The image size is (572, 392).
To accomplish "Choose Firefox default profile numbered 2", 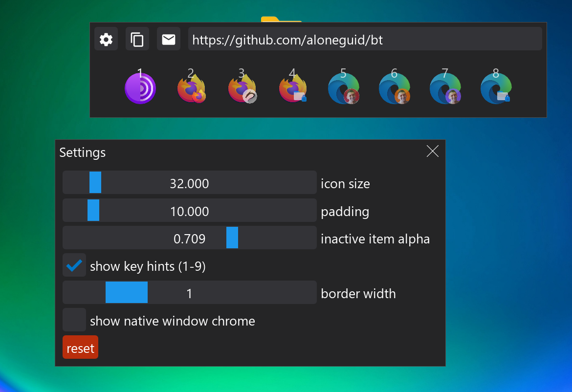I will (x=191, y=88).
